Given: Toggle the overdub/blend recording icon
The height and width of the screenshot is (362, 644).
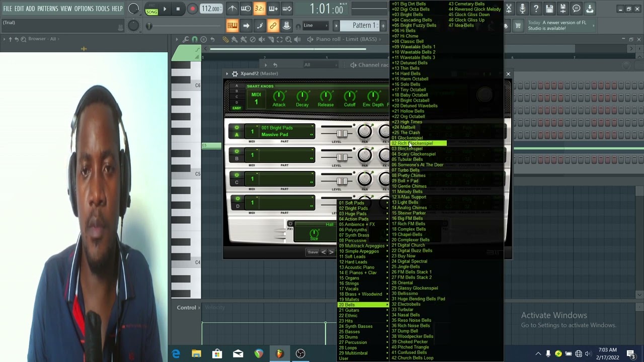Looking at the screenshot, I should (273, 9).
